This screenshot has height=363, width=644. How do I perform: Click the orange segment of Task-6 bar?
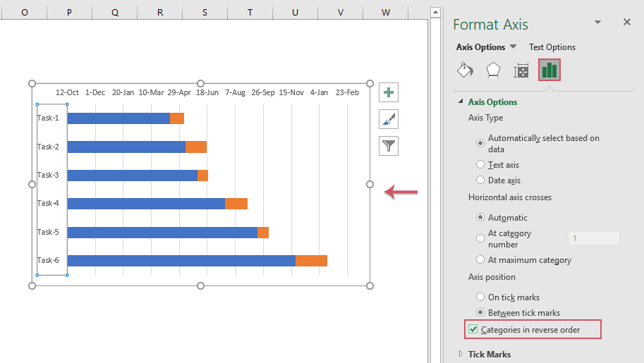[x=311, y=261]
